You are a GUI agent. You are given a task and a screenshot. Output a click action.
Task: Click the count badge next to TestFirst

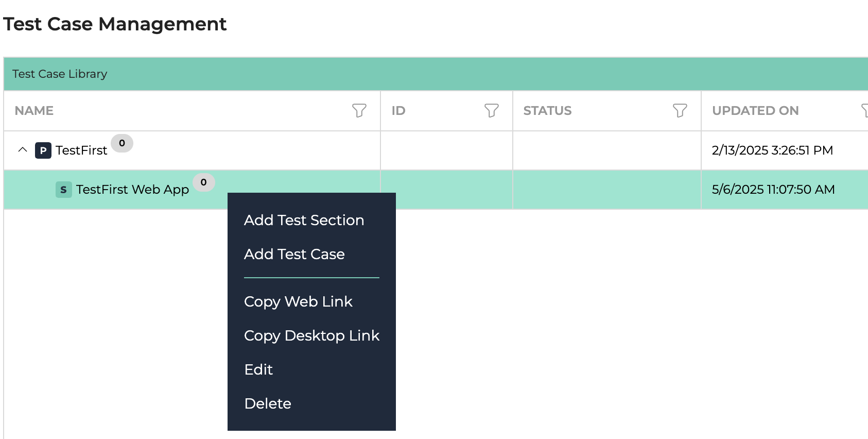coord(122,143)
